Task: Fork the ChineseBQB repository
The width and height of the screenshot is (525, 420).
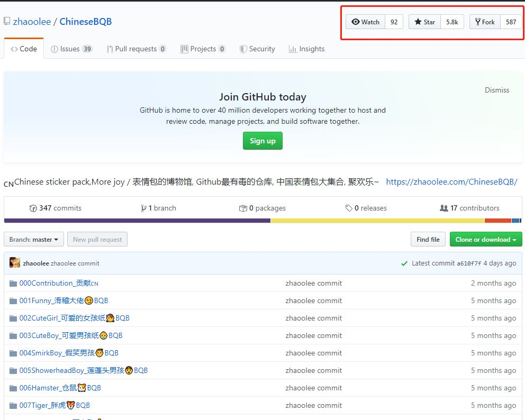Action: pyautogui.click(x=485, y=22)
